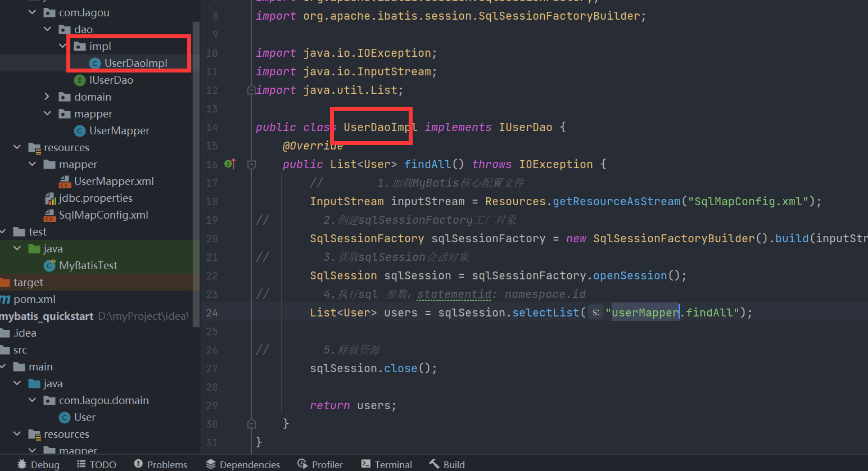
Task: Click the jdbc.properties file icon
Action: tap(50, 198)
